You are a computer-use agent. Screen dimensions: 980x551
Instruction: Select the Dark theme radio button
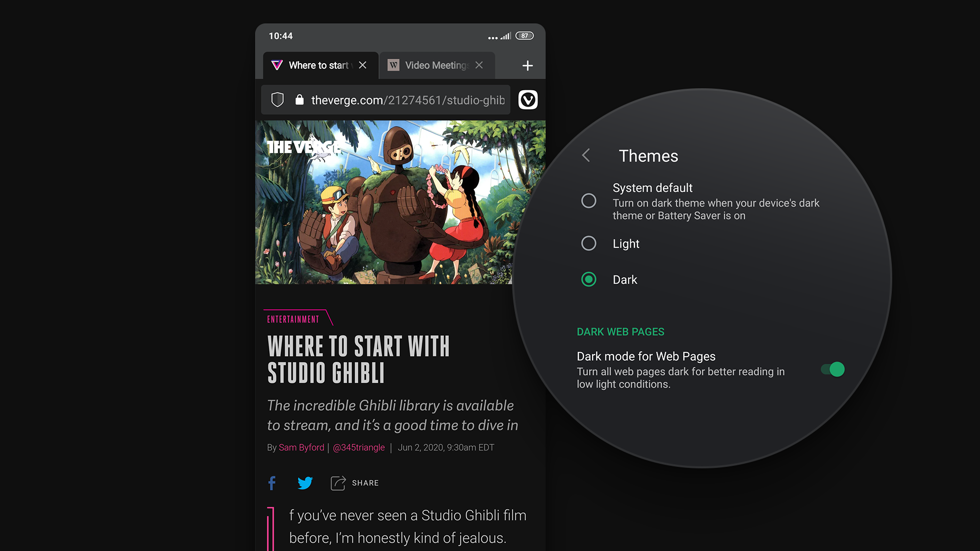589,279
